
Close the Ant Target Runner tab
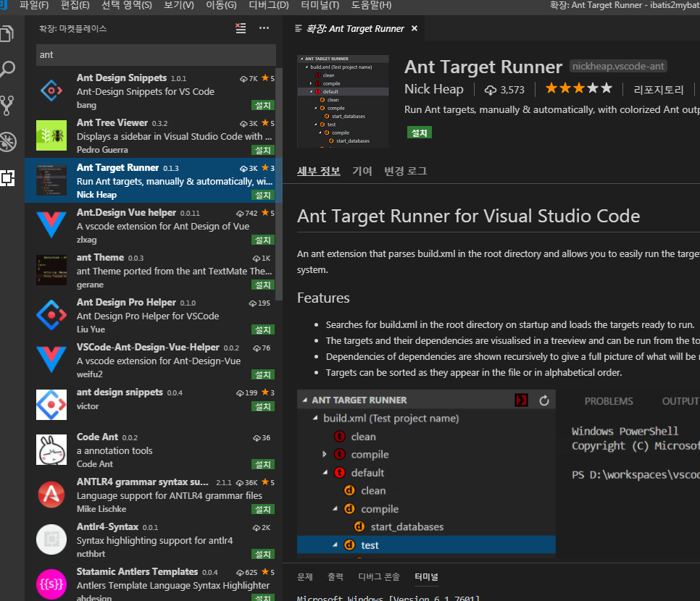tap(414, 28)
